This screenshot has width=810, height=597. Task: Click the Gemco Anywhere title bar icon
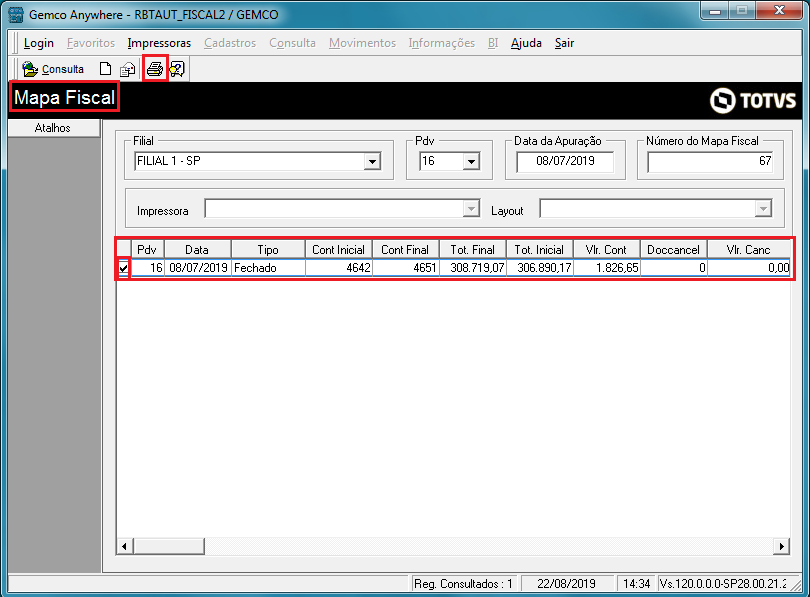16,14
